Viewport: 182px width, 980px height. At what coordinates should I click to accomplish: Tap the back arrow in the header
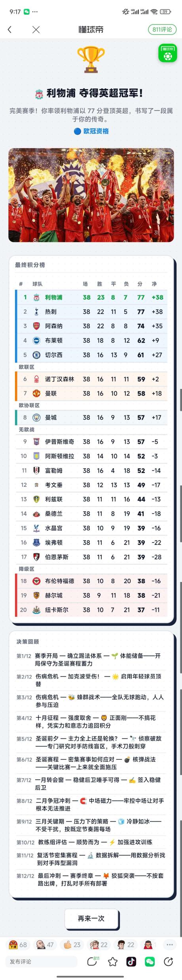[x=9, y=30]
